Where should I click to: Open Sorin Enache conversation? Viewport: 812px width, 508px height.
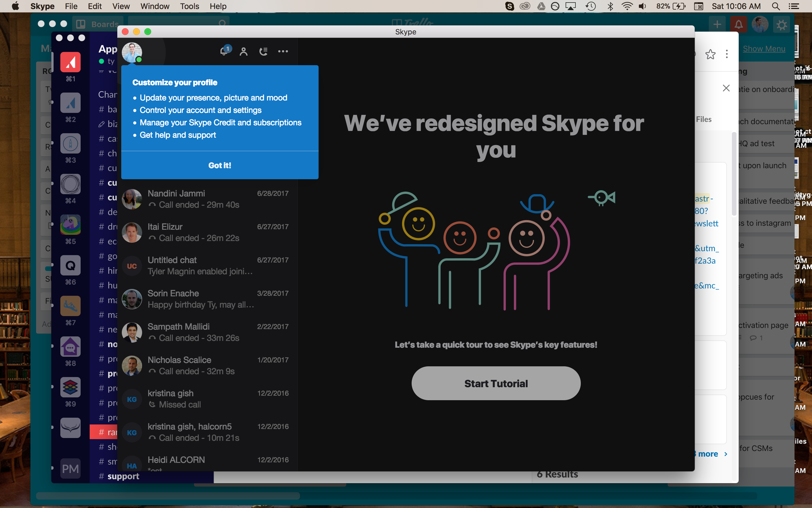[x=207, y=299]
